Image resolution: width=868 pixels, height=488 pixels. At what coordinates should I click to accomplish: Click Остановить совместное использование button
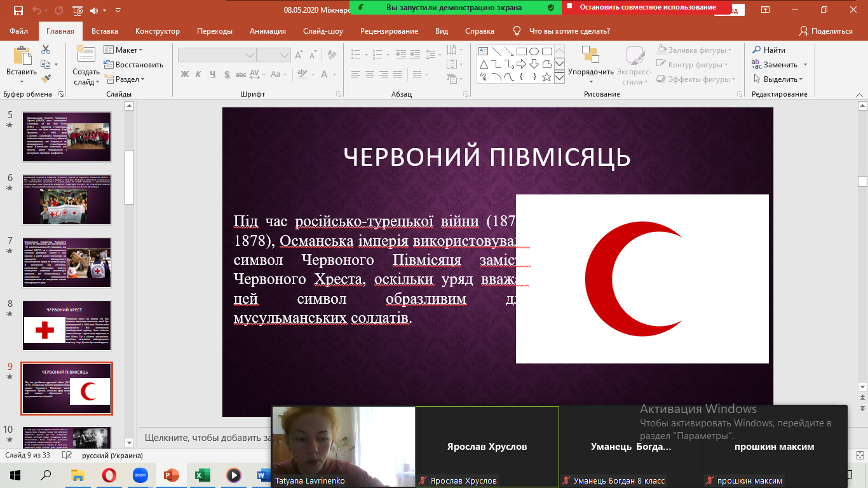coord(646,8)
